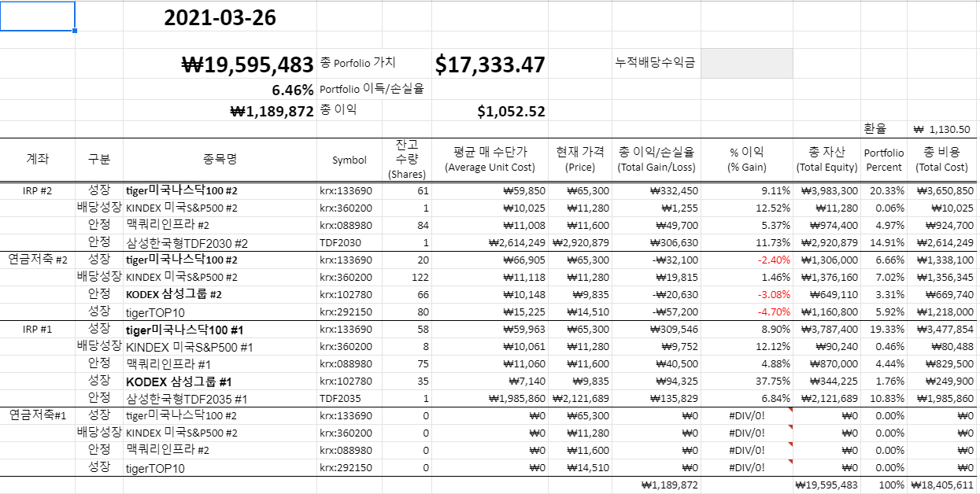Screen dimensions: 980x494
Task: Click the 누적배당수익금 label
Action: [x=655, y=63]
